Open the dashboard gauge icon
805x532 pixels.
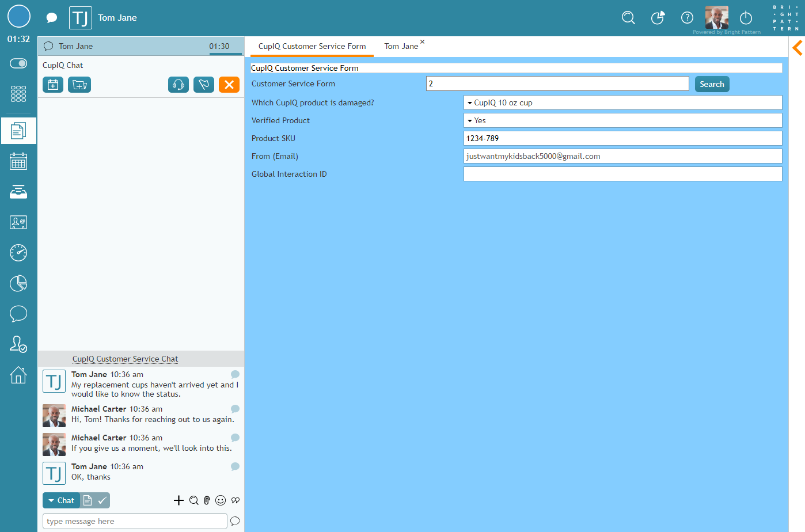click(18, 253)
